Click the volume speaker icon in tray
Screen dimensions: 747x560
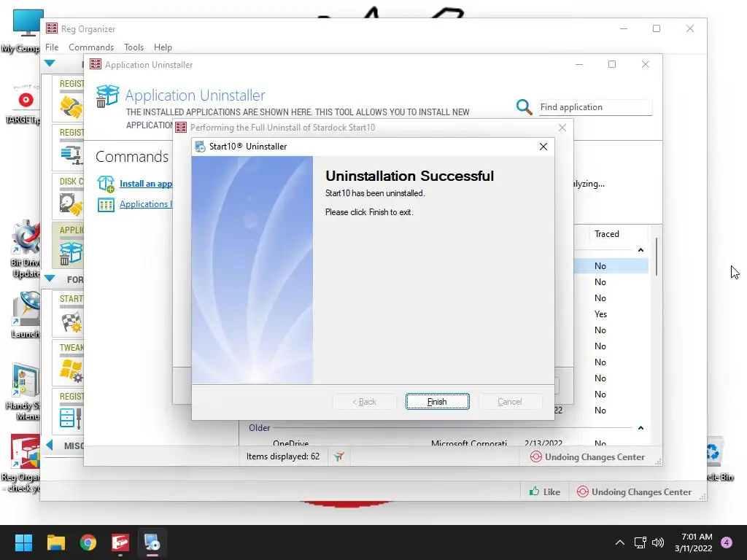[x=658, y=542]
